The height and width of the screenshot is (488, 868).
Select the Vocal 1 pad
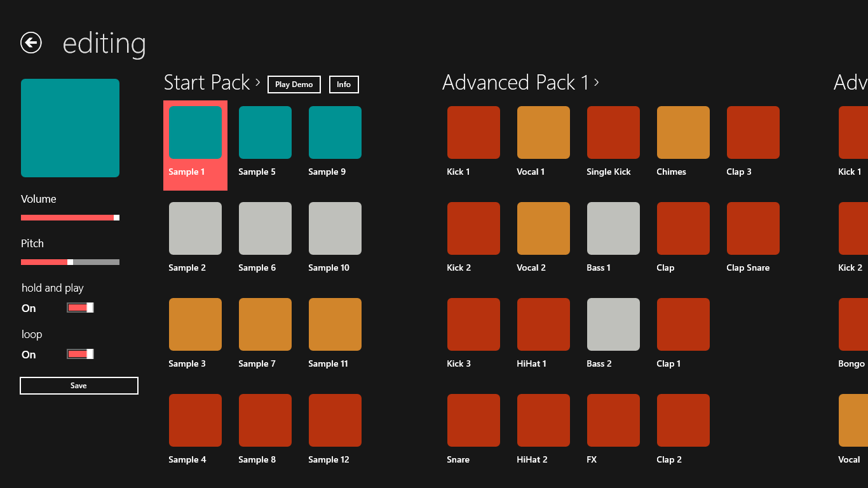pyautogui.click(x=543, y=132)
